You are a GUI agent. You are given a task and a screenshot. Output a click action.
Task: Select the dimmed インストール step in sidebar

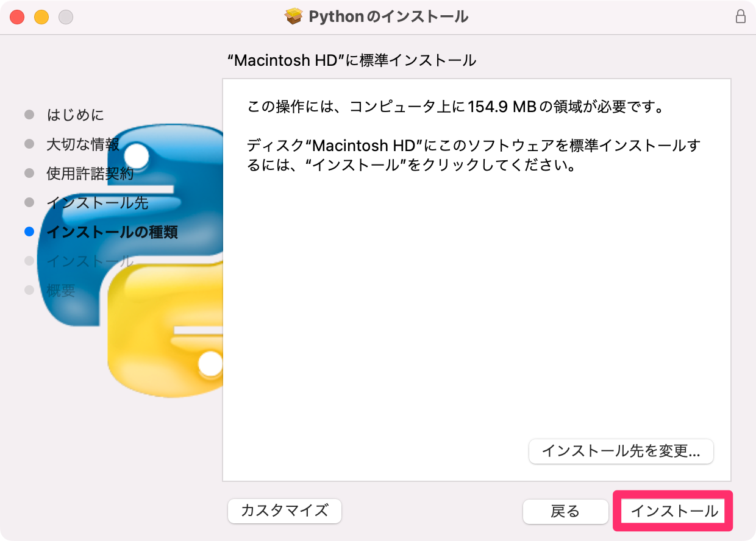click(90, 261)
